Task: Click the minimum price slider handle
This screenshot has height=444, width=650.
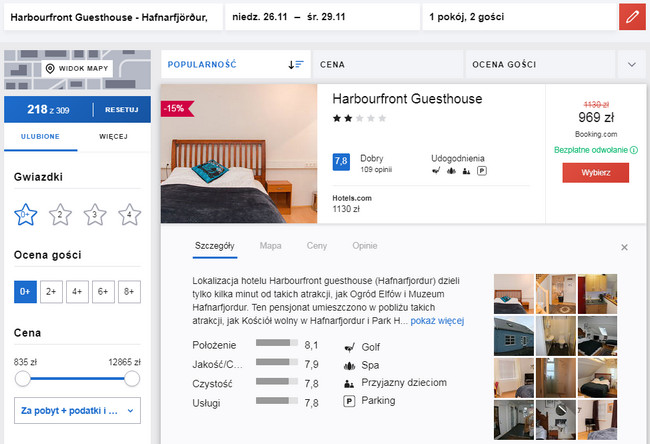Action: (22, 379)
